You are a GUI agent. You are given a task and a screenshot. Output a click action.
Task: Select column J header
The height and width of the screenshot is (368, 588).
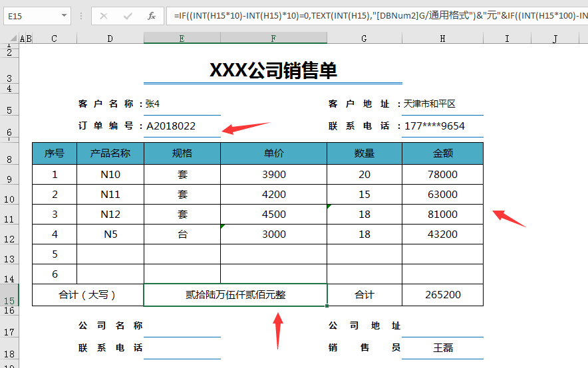[555, 39]
